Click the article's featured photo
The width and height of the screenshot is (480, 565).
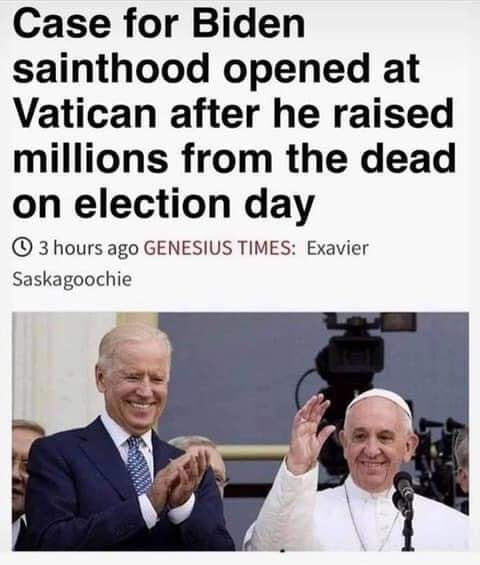tap(240, 431)
